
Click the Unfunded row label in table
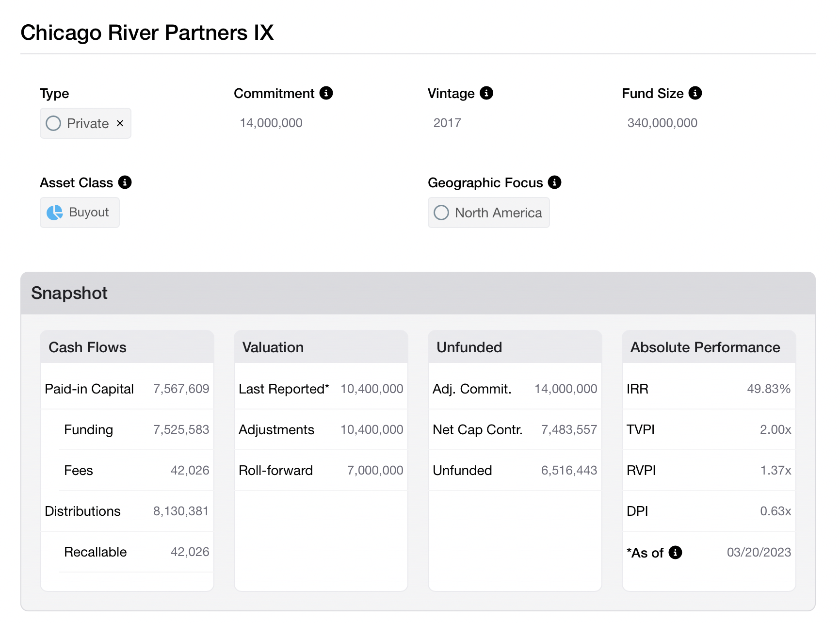click(462, 470)
